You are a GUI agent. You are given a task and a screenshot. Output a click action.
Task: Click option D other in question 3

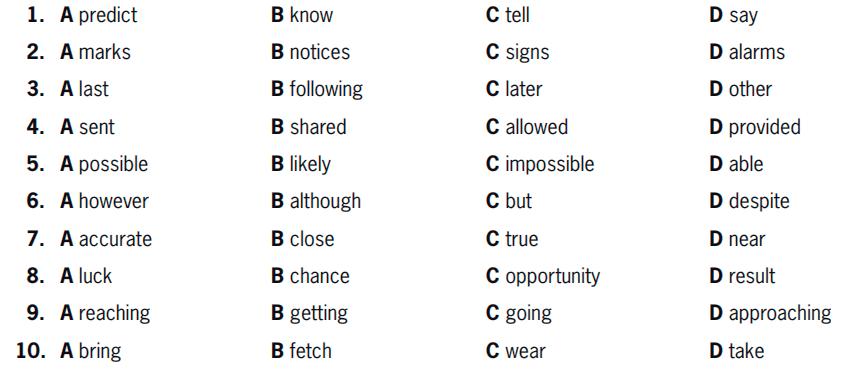[x=740, y=89]
